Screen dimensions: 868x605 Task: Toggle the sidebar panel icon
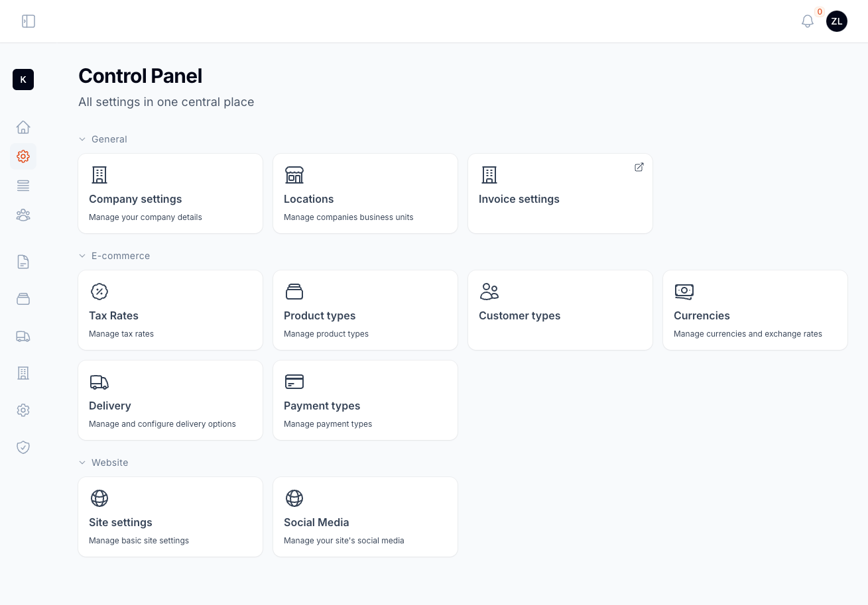(x=29, y=21)
